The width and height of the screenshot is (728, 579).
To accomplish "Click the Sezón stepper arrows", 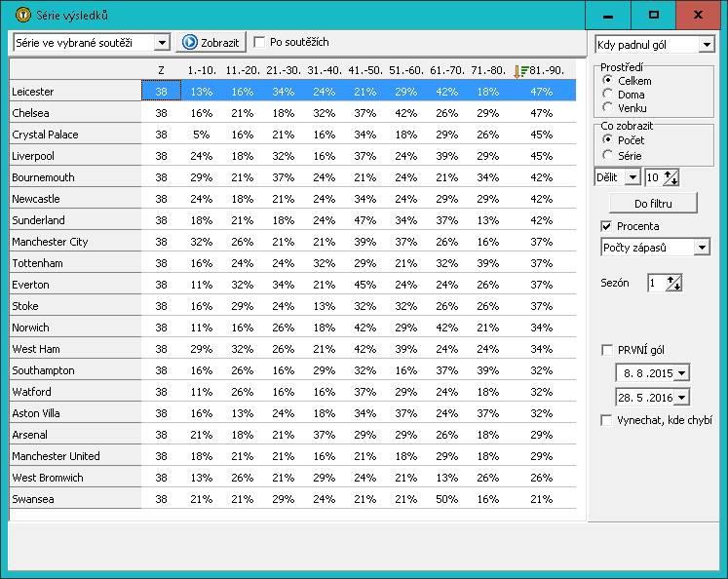I will (673, 283).
